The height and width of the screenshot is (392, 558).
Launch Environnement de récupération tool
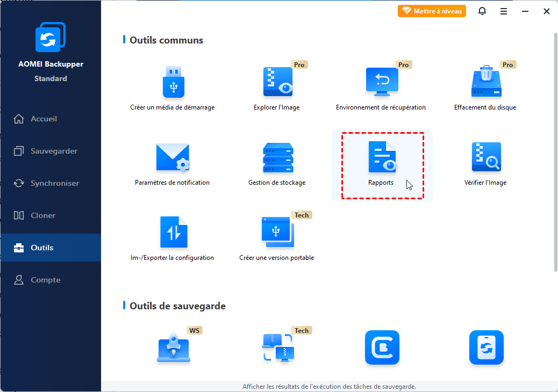381,88
